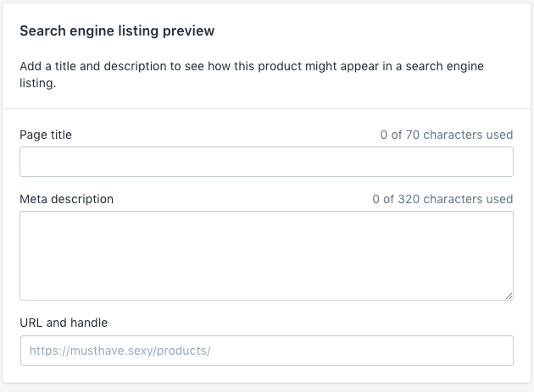Viewport: 534px width, 392px height.
Task: Click the "URL and handle" field label
Action: coord(64,323)
